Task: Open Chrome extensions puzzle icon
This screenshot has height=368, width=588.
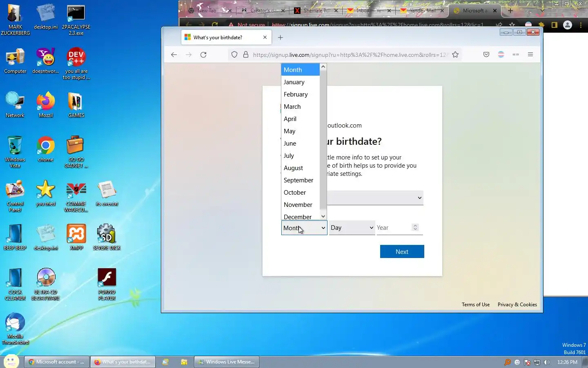Action: click(x=541, y=25)
